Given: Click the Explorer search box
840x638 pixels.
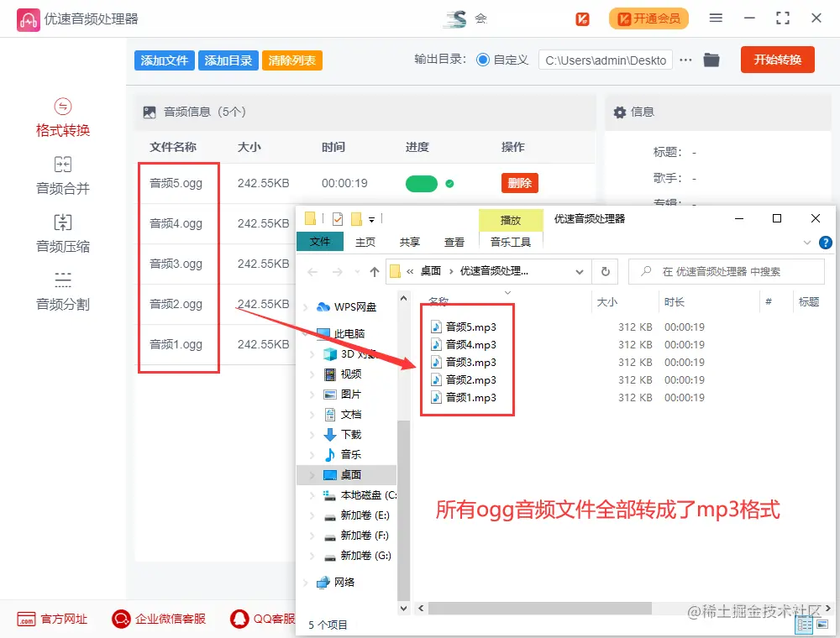Looking at the screenshot, I should (x=727, y=271).
